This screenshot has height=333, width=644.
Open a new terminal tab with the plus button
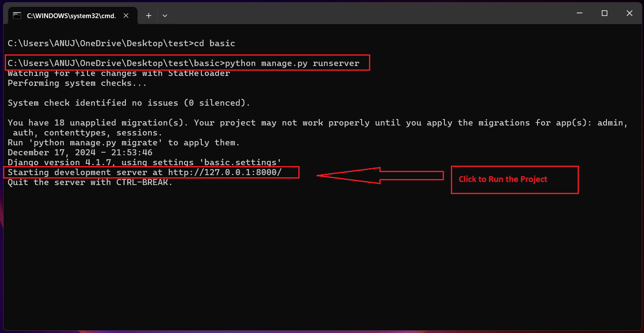pyautogui.click(x=148, y=15)
